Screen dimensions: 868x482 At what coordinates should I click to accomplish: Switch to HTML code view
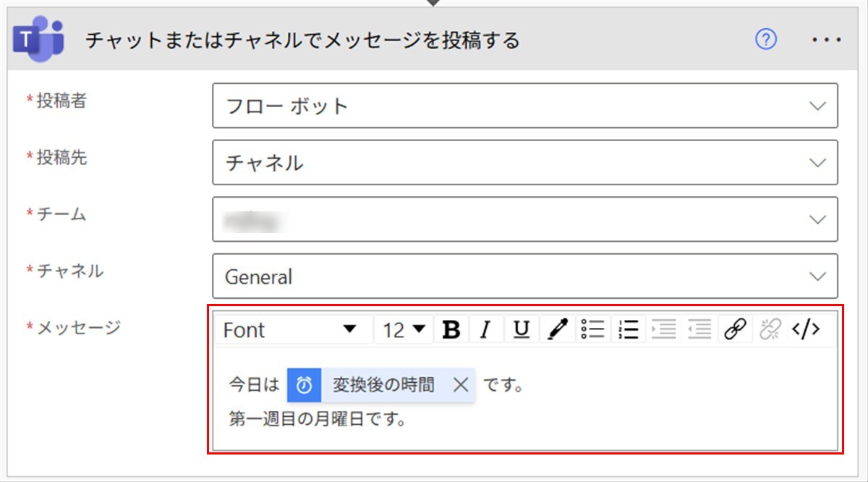[x=806, y=330]
